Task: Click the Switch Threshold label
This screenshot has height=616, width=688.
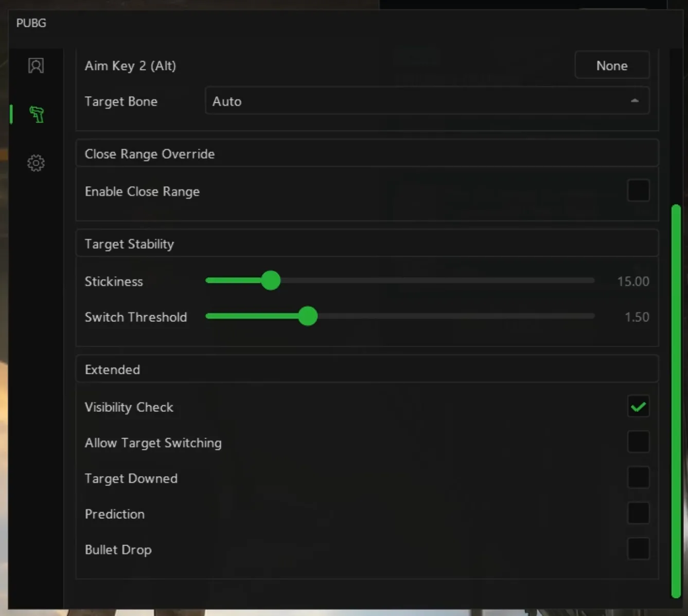Action: (x=136, y=317)
